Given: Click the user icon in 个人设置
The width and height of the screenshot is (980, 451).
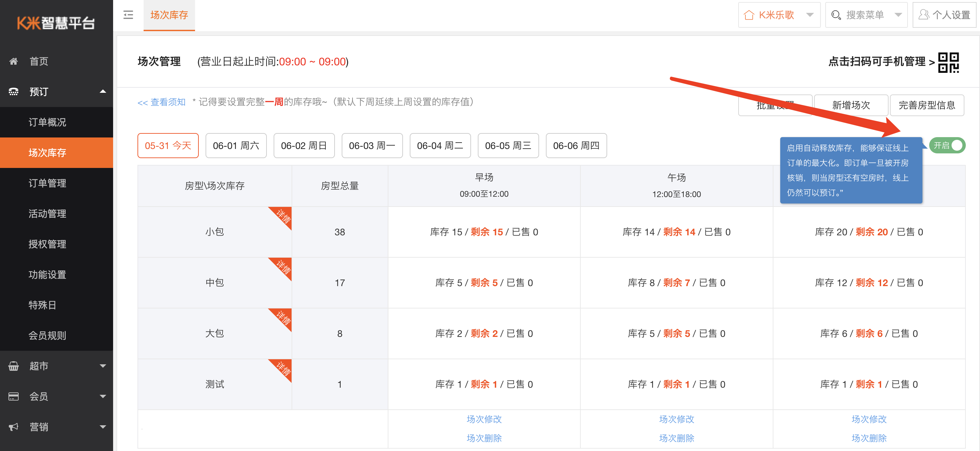Looking at the screenshot, I should (x=923, y=15).
